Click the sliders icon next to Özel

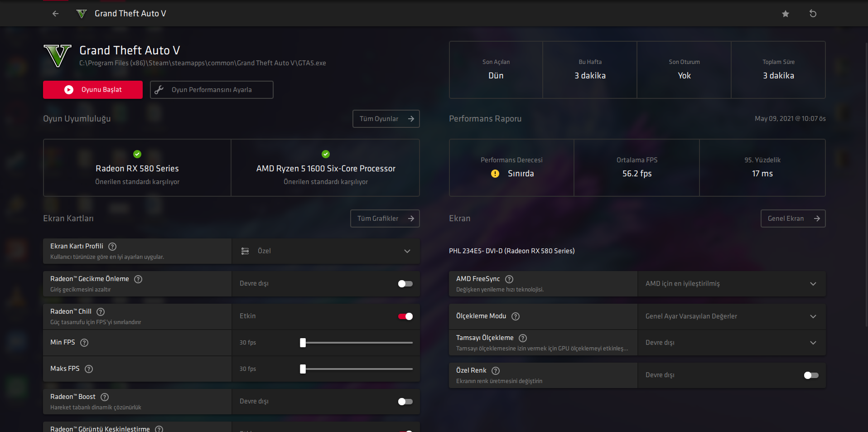[x=245, y=251]
